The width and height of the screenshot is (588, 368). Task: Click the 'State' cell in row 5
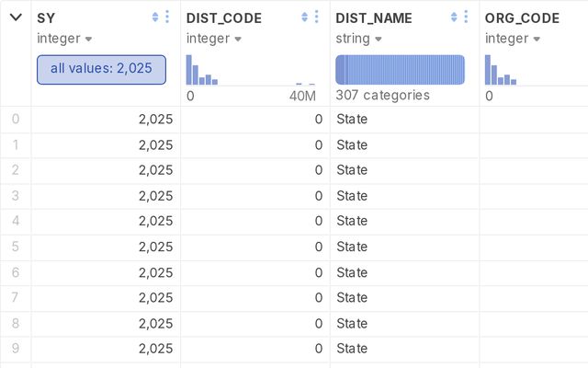[352, 247]
